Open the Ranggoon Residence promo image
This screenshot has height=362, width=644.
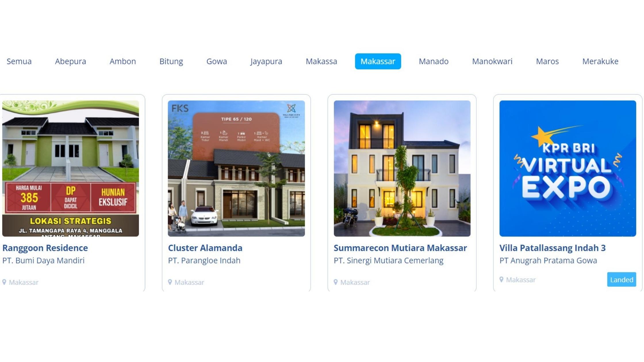(x=70, y=168)
